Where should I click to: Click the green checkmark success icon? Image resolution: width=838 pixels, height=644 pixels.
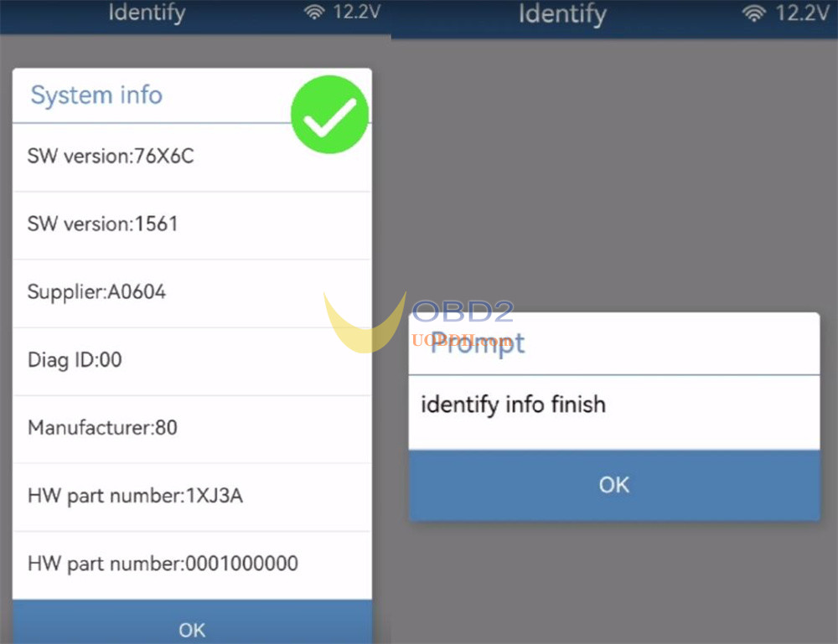[329, 114]
